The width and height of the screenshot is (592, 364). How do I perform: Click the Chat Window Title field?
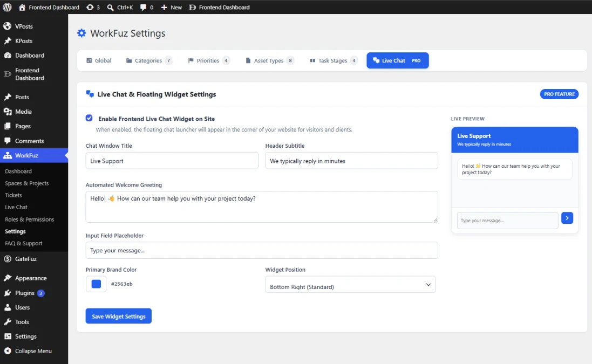tap(172, 161)
